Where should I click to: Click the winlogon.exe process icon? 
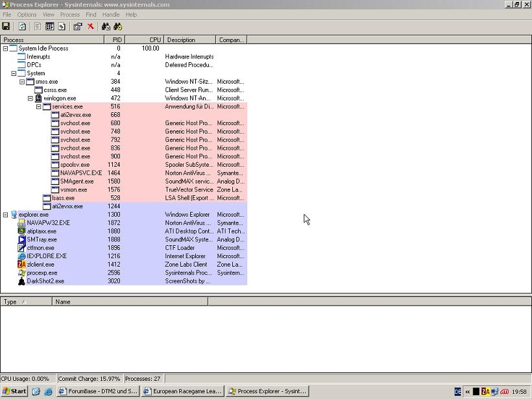(x=38, y=98)
